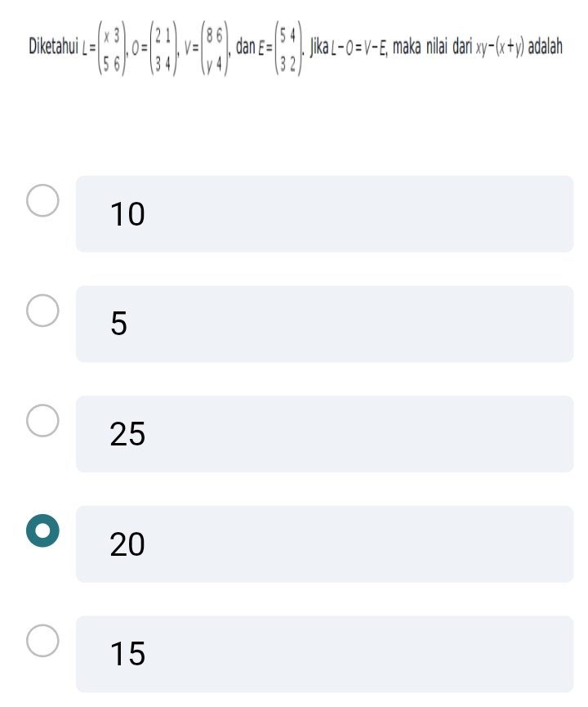Image resolution: width=588 pixels, height=707 pixels.
Task: Select the radio button for answer 10
Action: click(x=42, y=200)
